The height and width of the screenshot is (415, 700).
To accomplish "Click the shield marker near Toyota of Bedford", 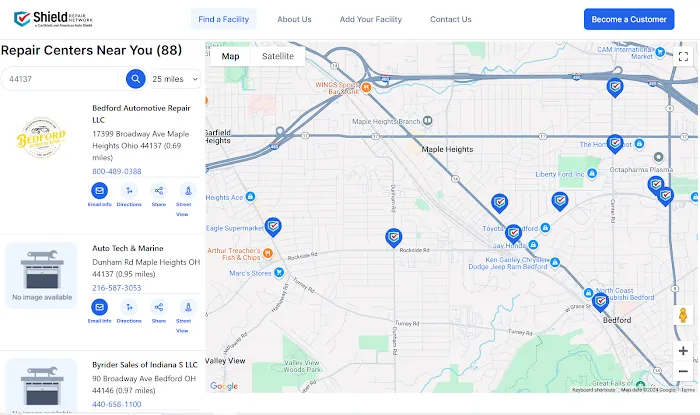I will (x=513, y=233).
